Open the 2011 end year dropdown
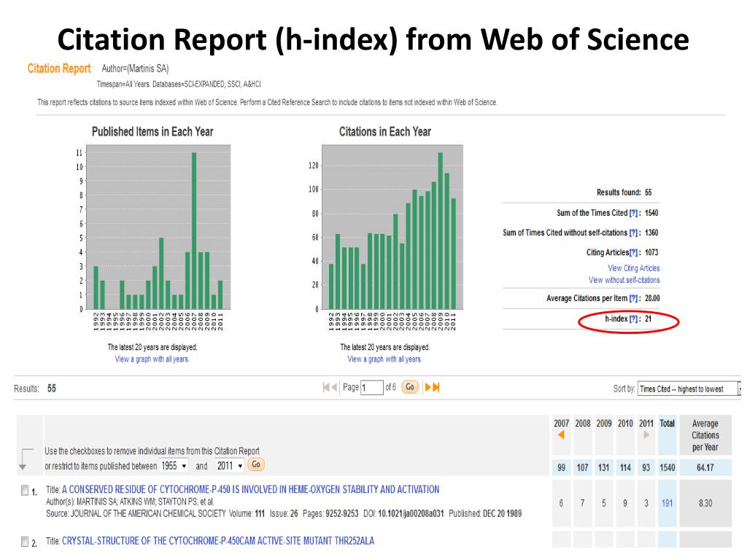Viewport: 747px width, 560px height. pyautogui.click(x=230, y=466)
